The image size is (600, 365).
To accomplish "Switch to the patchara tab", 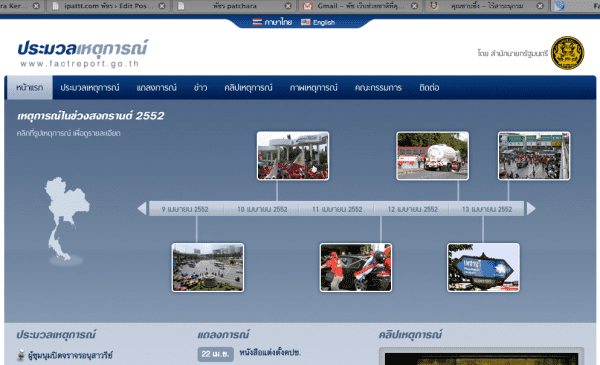I will point(235,6).
